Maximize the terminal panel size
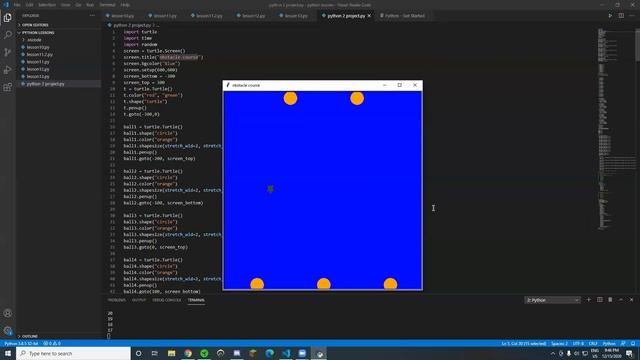640x360 pixels. 621,300
